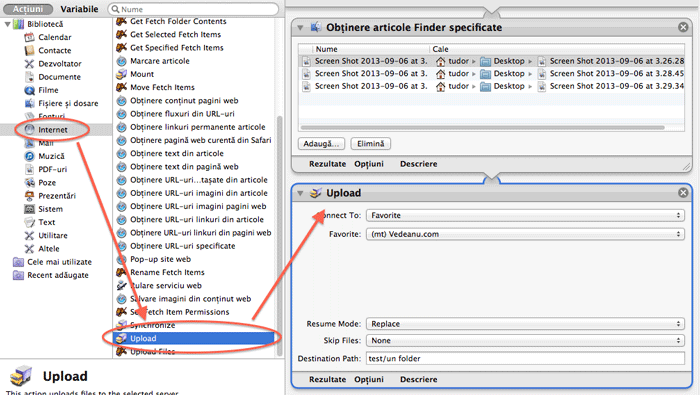This screenshot has width=700, height=395.
Task: Click the Adaugă... button
Action: coord(321,144)
